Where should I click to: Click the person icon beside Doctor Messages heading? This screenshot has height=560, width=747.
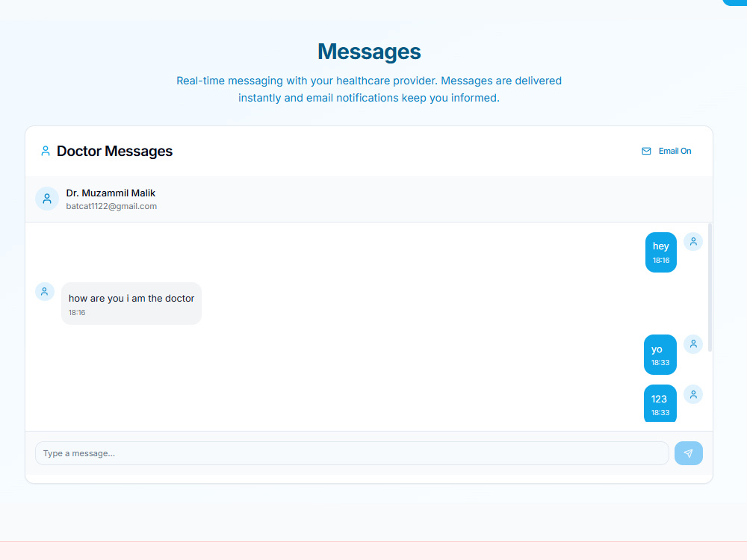(x=46, y=152)
